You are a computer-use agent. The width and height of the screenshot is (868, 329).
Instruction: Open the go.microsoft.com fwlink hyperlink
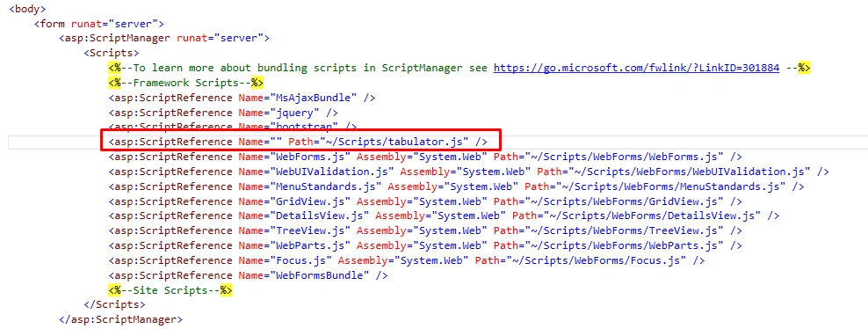click(x=637, y=68)
